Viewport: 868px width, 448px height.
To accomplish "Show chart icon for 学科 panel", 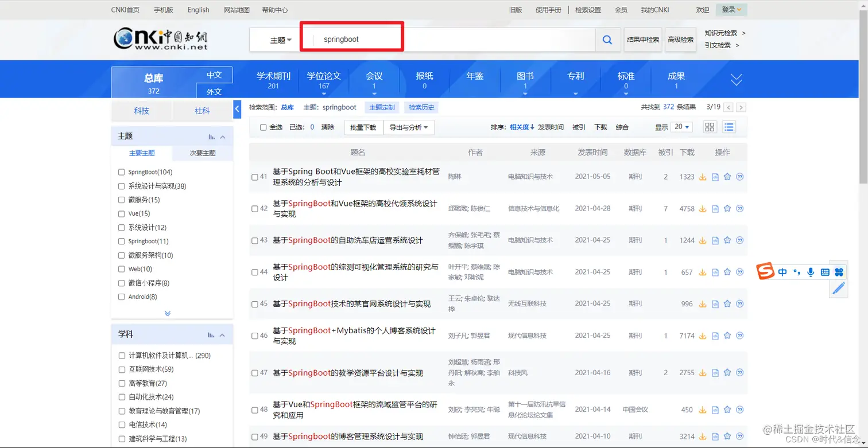I will click(212, 334).
